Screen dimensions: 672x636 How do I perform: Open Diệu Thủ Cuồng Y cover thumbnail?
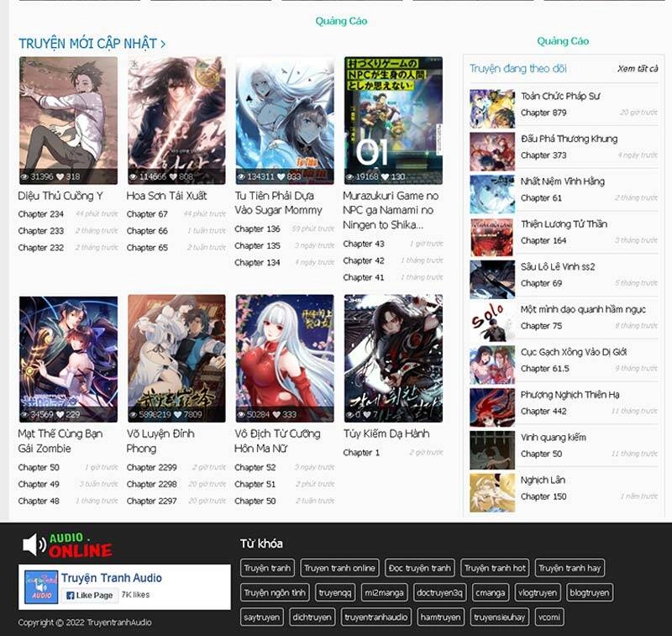pos(68,120)
